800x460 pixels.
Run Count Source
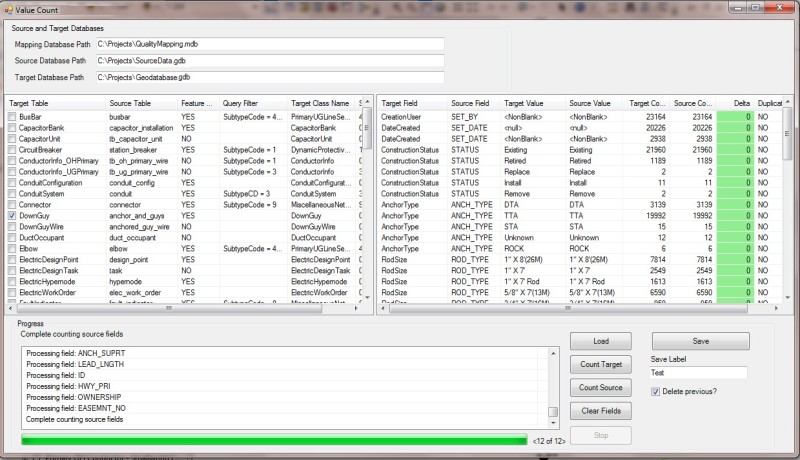(600, 387)
